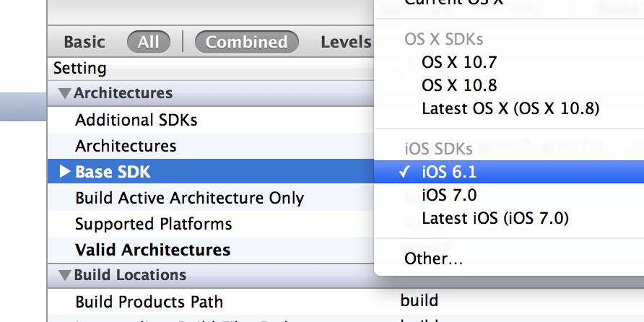Switch to Levels view
This screenshot has width=644, height=322.
pyautogui.click(x=345, y=42)
